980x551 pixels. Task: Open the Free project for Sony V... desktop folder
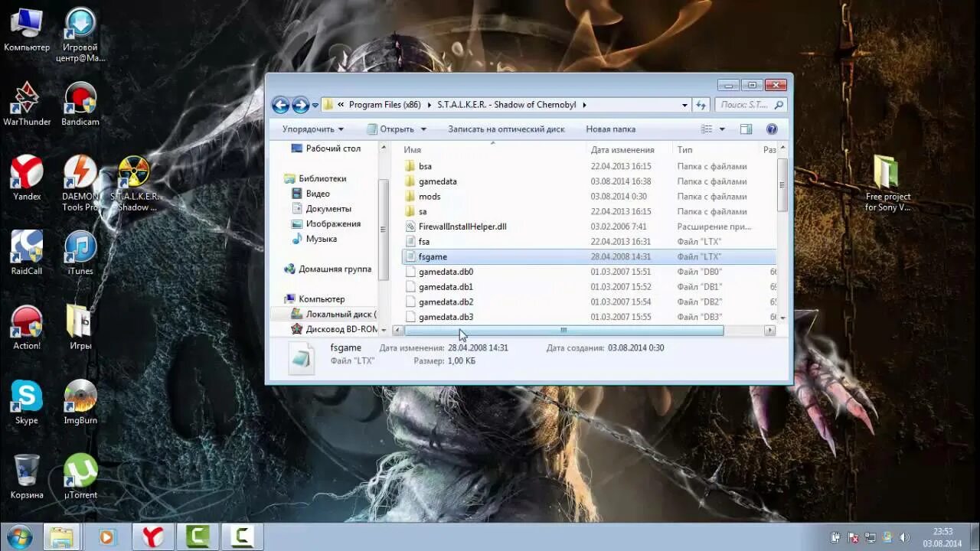tap(887, 184)
